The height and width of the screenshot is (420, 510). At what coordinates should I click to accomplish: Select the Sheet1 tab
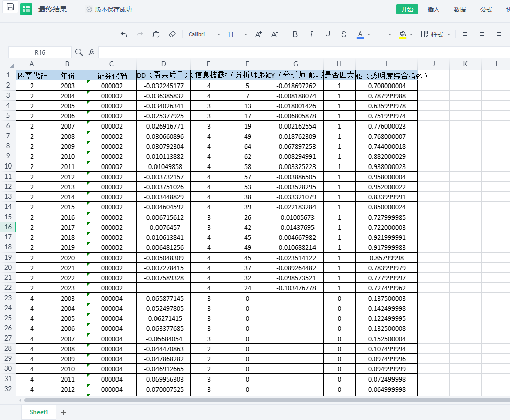[38, 412]
